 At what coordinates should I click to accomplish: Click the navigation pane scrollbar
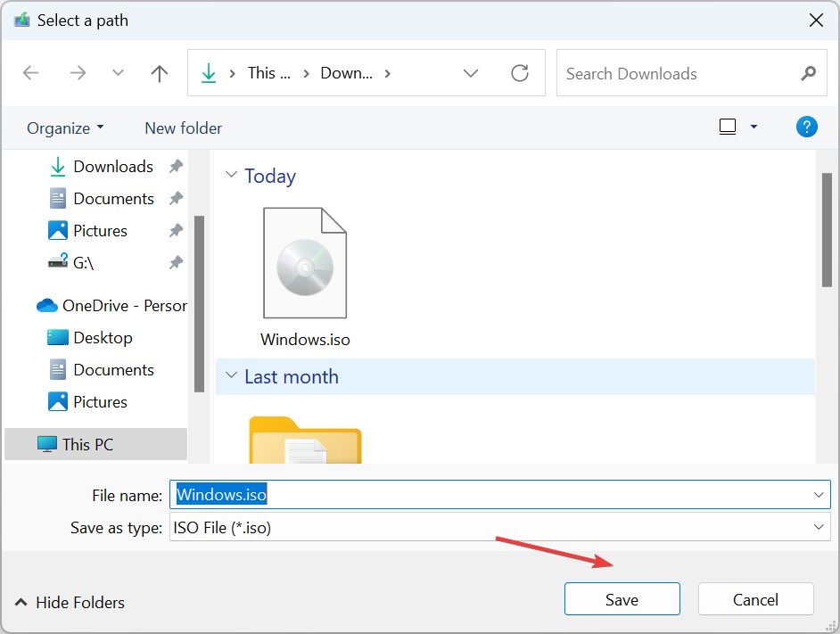point(199,304)
